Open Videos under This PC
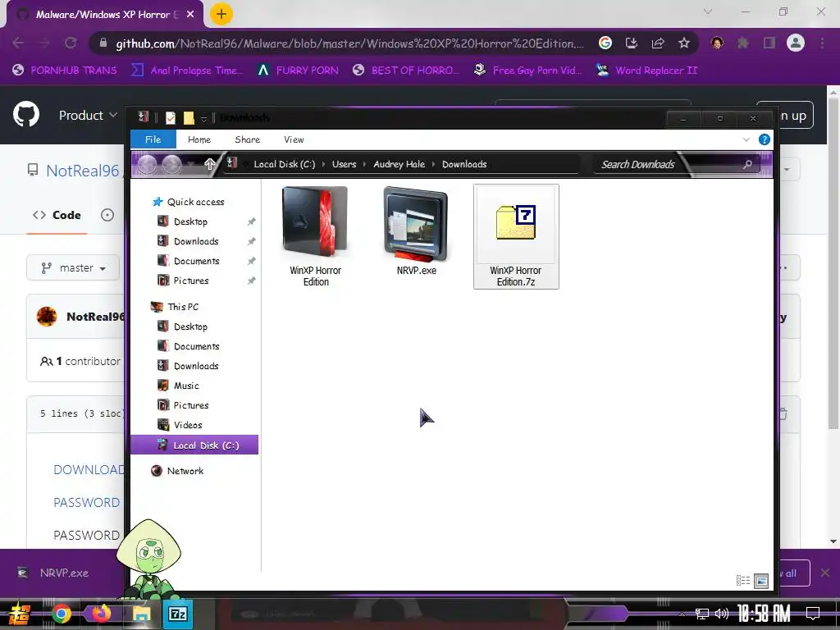840x630 pixels. [x=188, y=425]
